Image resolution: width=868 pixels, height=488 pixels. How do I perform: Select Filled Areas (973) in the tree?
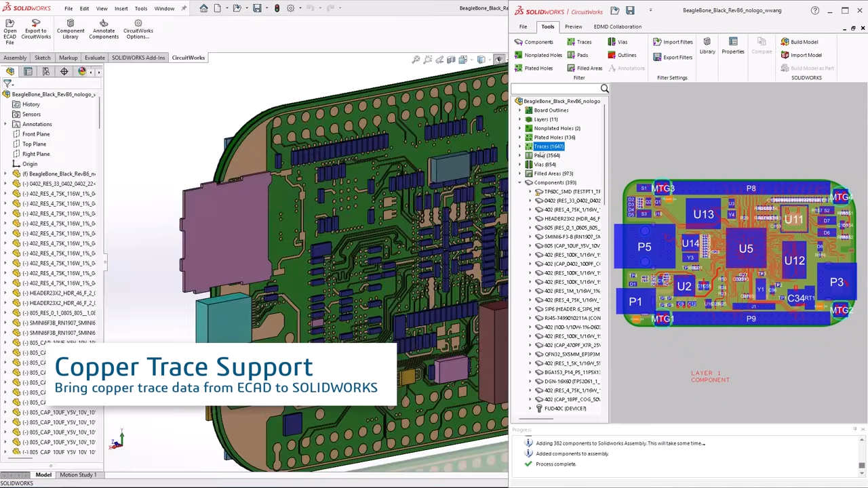[x=553, y=174]
